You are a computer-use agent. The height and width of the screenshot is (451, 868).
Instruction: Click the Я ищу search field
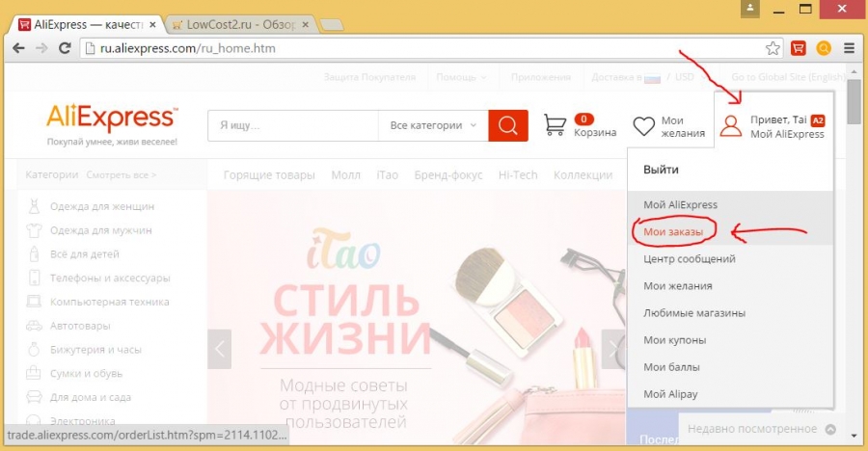(x=293, y=125)
